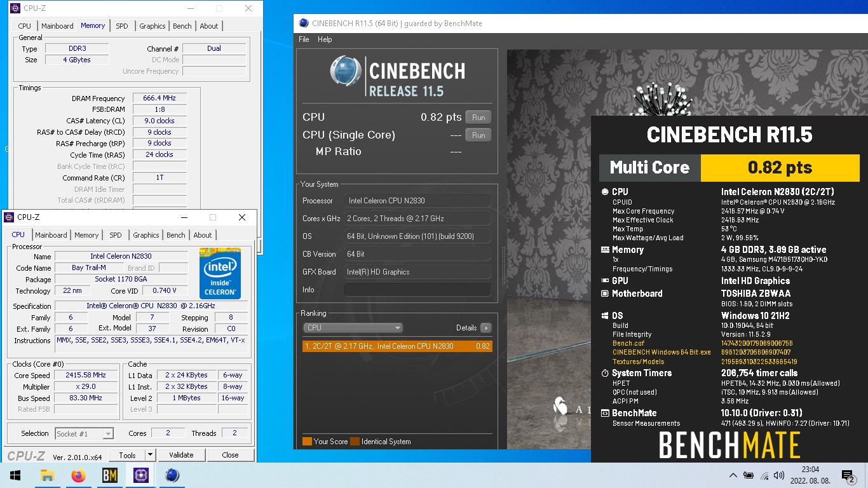This screenshot has height=488, width=868.
Task: Switch to CPU-Z taskbar icon
Action: click(140, 475)
